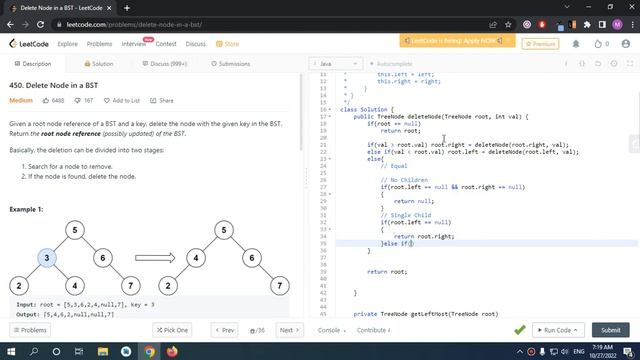This screenshot has height=360, width=640.
Task: Open the Discuss nav item
Action: [196, 44]
